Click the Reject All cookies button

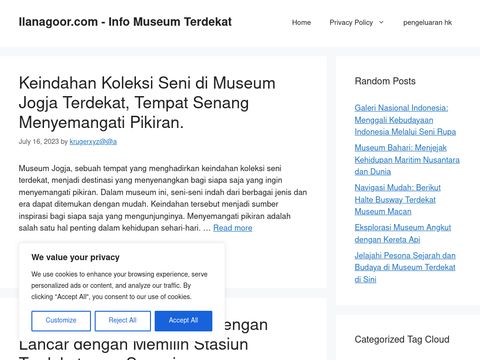pos(123,321)
